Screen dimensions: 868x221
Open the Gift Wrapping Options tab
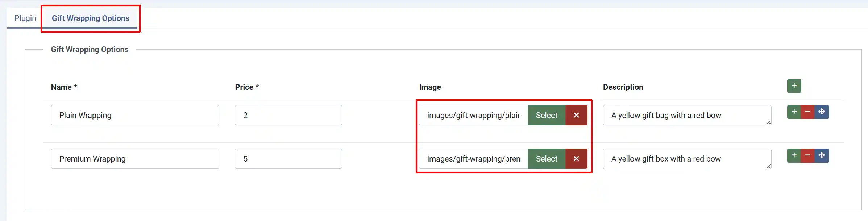pyautogui.click(x=91, y=18)
